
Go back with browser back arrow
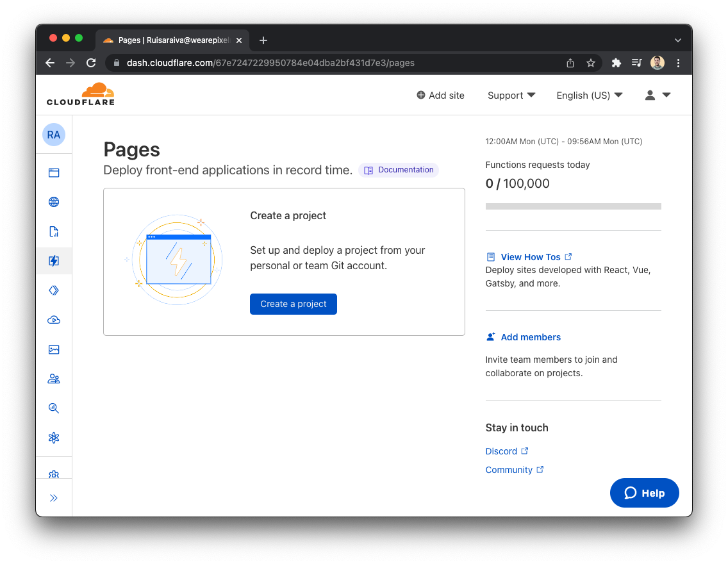coord(50,63)
